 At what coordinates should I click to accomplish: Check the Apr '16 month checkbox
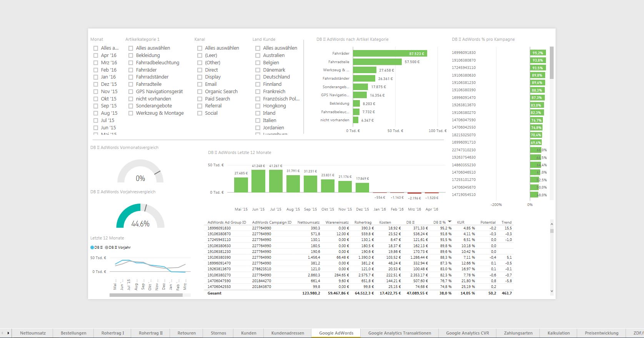tap(96, 55)
